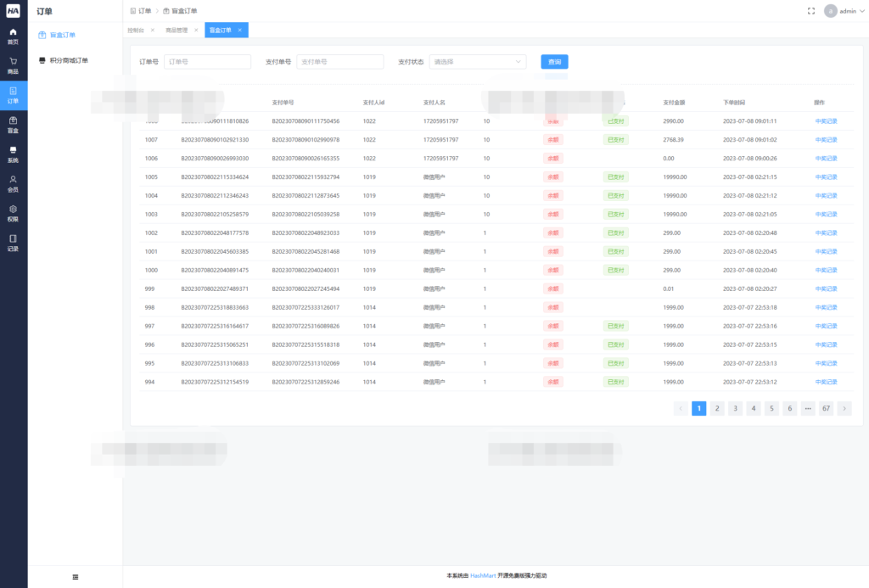Switch to the 商品管理 tab
Viewport: 869px width, 588px height.
click(x=176, y=29)
